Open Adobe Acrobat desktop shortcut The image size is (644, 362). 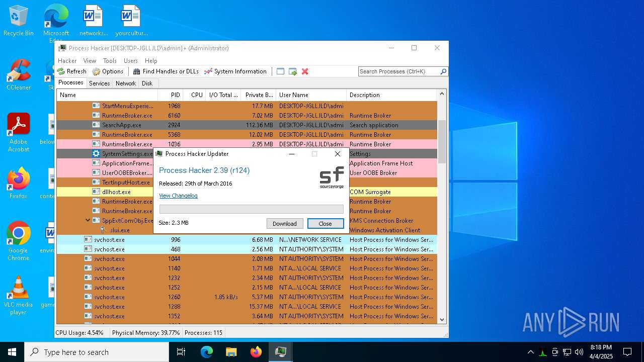pos(19,133)
